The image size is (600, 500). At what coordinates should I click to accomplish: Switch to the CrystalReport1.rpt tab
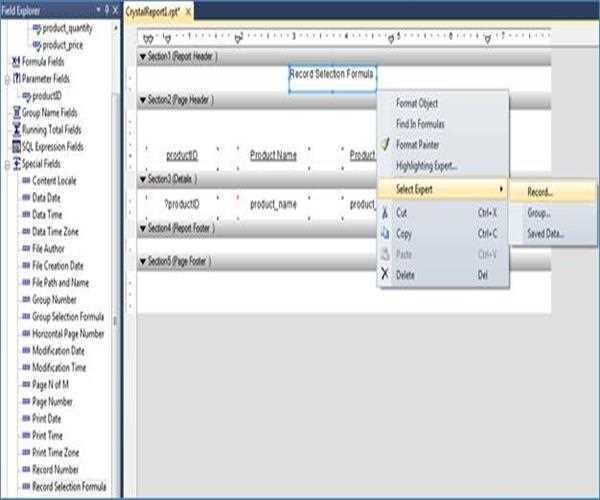coord(155,8)
